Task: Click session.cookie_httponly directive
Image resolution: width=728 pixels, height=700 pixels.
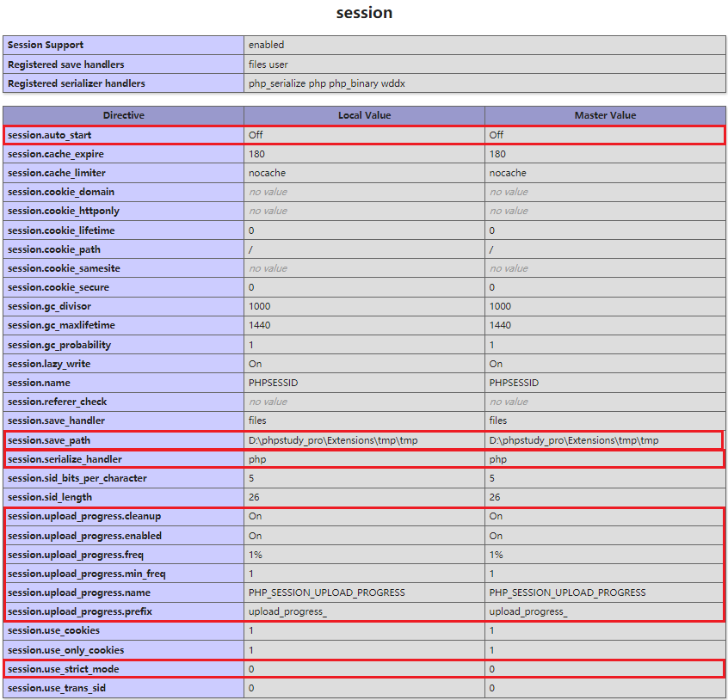Action: click(64, 211)
